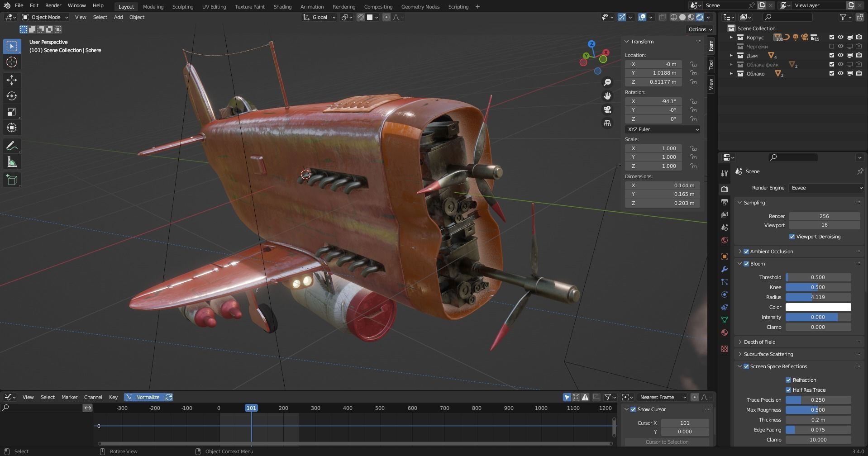868x456 pixels.
Task: Open the XYZ Euler rotation mode dropdown
Action: (x=663, y=129)
